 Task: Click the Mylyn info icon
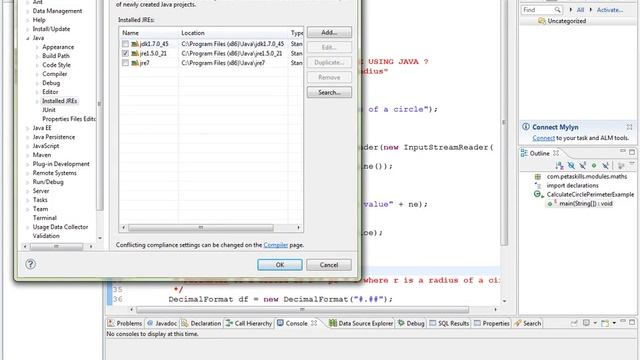[526, 127]
